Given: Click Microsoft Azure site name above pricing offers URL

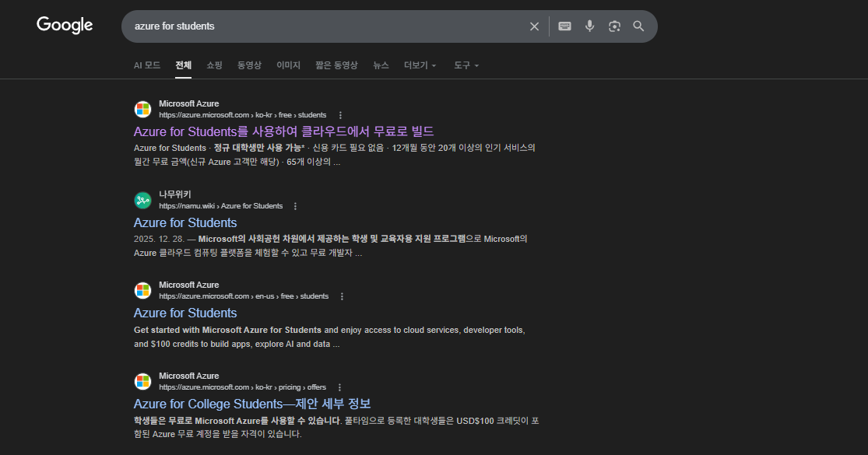Looking at the screenshot, I should 188,376.
